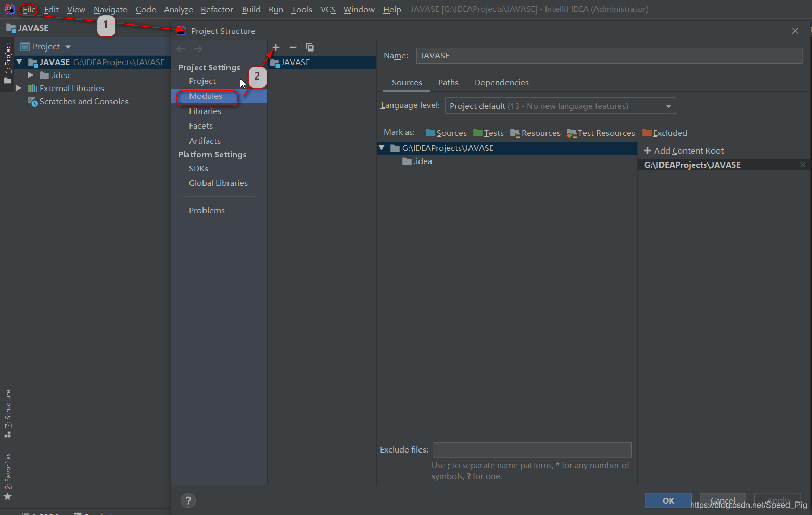
Task: Open the View menu
Action: (76, 9)
